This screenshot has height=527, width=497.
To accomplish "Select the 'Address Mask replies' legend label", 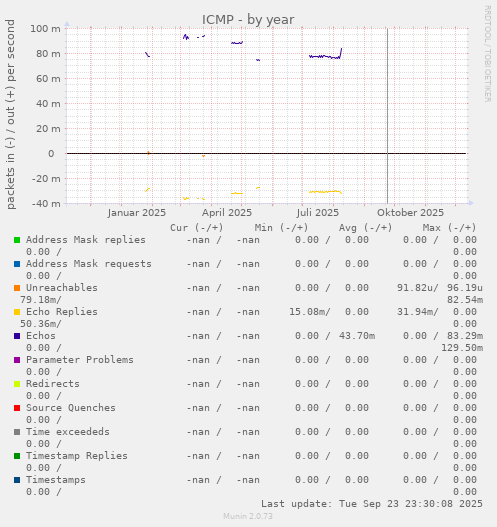I will click(x=86, y=240).
